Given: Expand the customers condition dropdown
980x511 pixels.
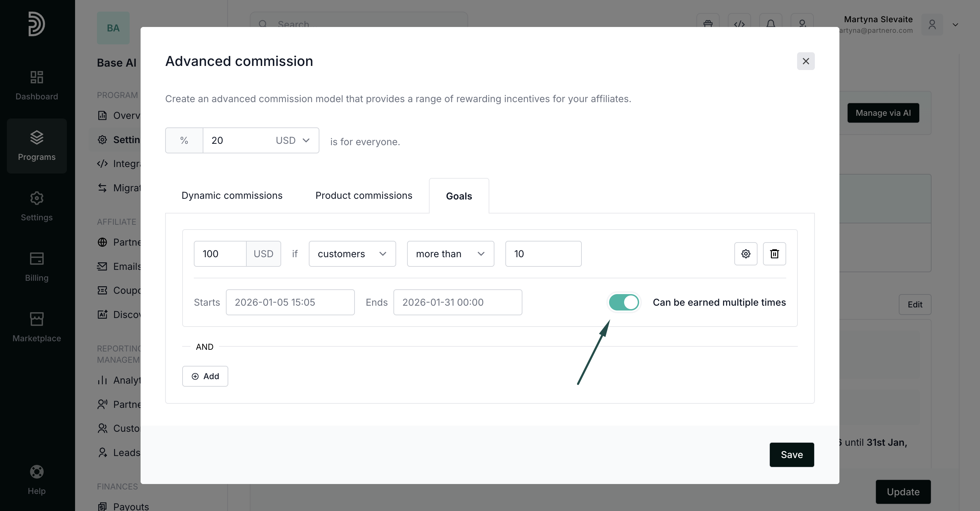Looking at the screenshot, I should (352, 253).
